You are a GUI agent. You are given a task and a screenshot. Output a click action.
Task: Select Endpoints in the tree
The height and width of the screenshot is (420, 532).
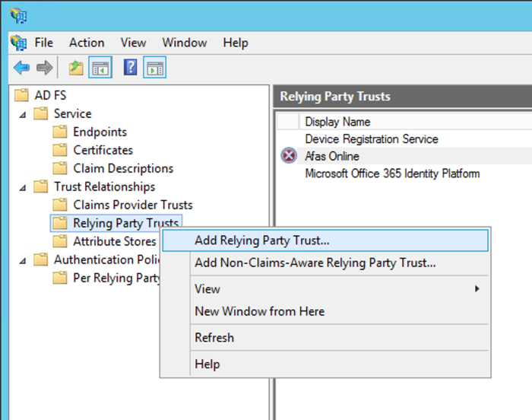[x=100, y=132]
